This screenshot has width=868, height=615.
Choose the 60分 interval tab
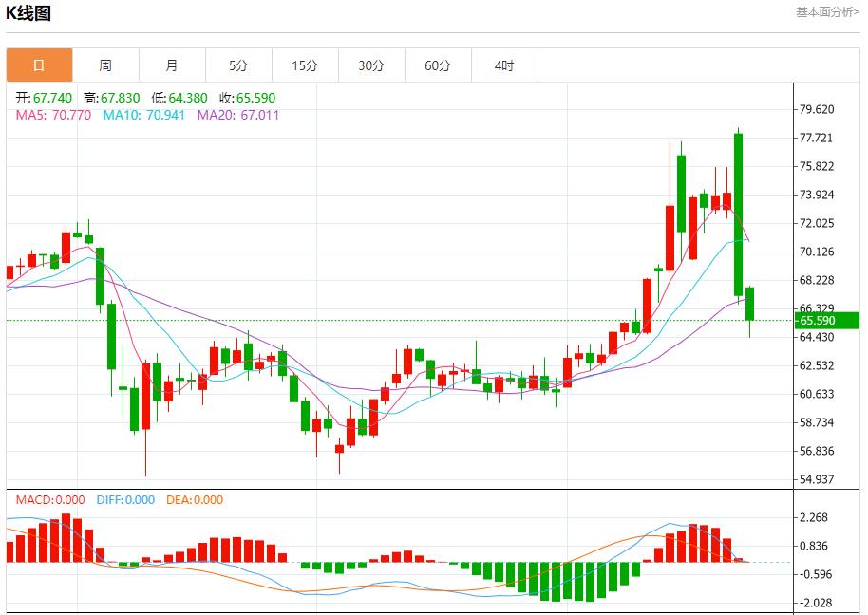click(438, 65)
